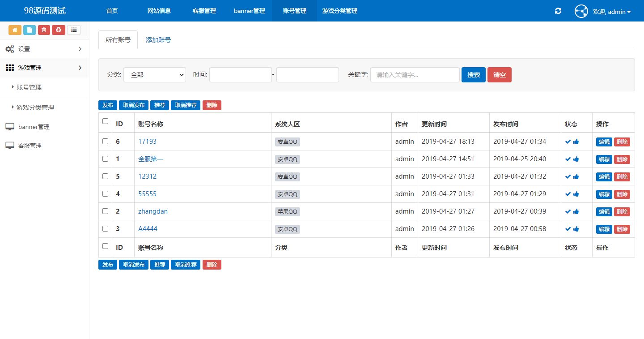Click the orange home icon button
644x339 pixels.
pyautogui.click(x=15, y=30)
